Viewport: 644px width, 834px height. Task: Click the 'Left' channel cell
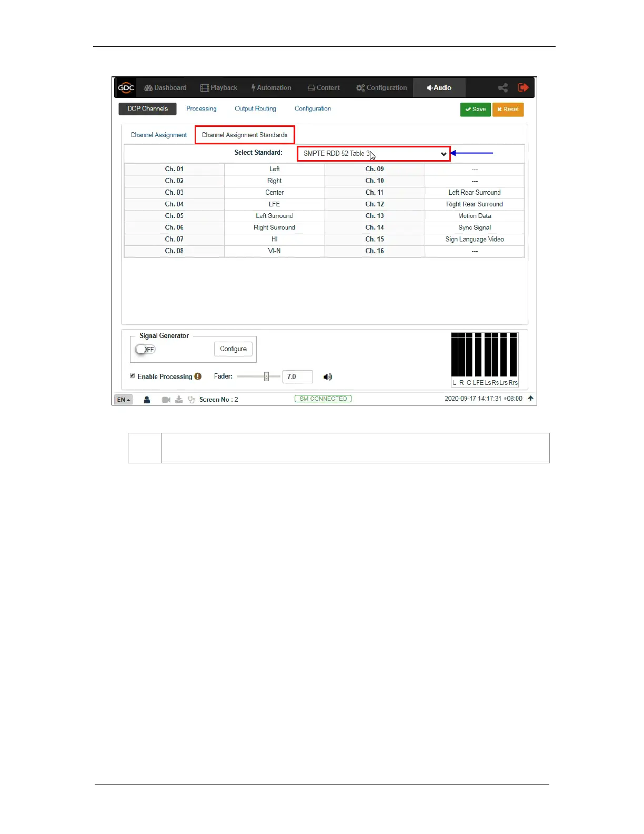pos(274,169)
